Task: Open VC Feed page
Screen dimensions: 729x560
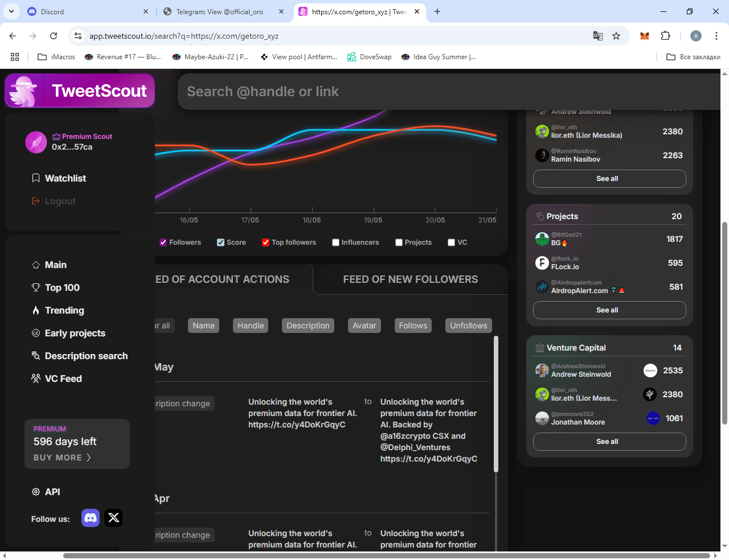Action: [57, 378]
